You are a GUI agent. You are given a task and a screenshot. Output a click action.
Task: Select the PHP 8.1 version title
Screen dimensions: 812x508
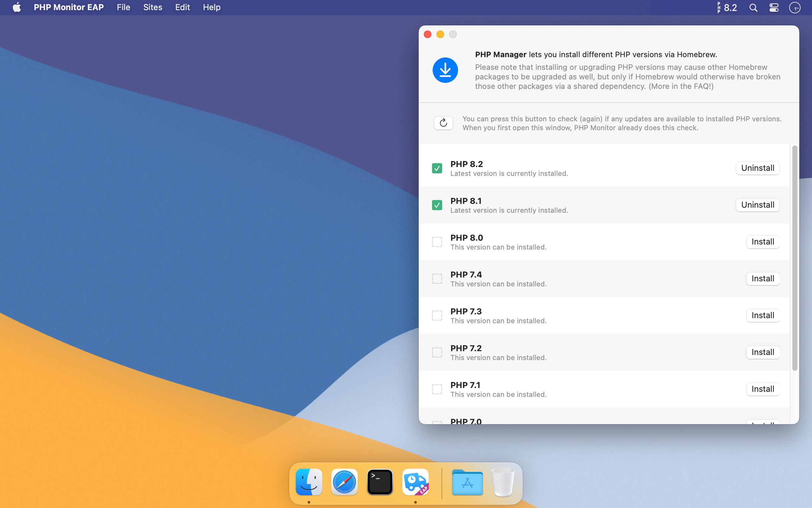466,201
